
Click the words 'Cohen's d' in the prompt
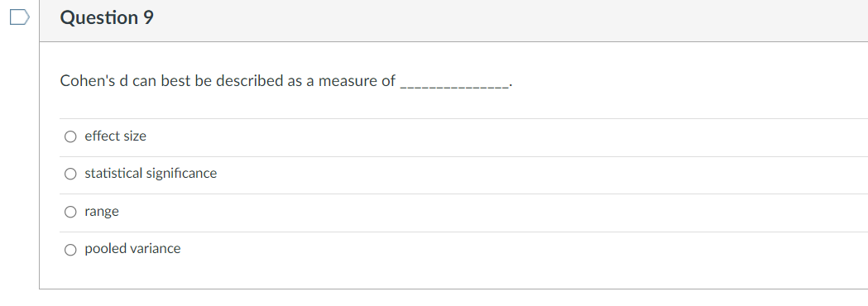click(x=94, y=81)
